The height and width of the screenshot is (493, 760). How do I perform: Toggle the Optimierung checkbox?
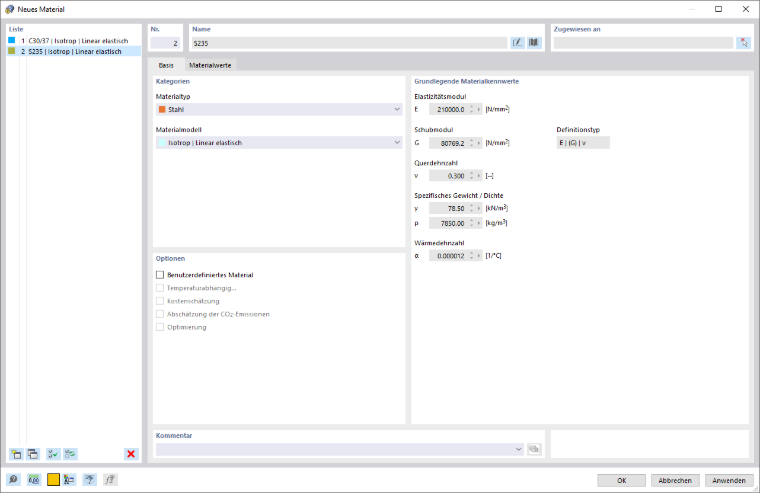(160, 327)
